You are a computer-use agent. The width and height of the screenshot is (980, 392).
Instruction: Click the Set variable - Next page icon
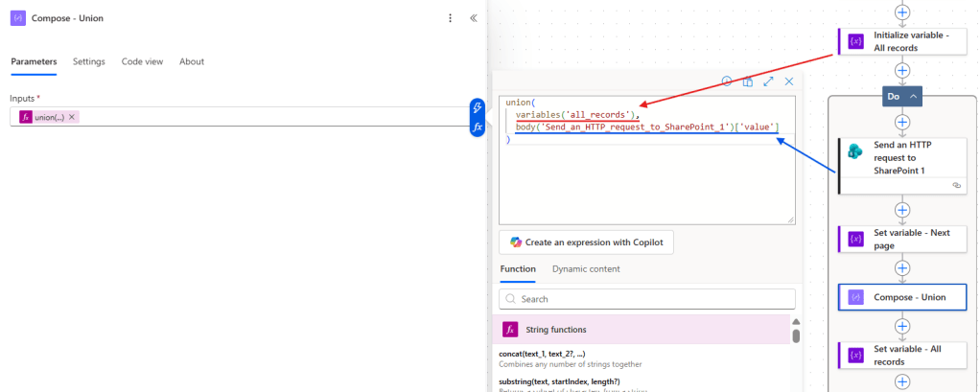coord(855,239)
